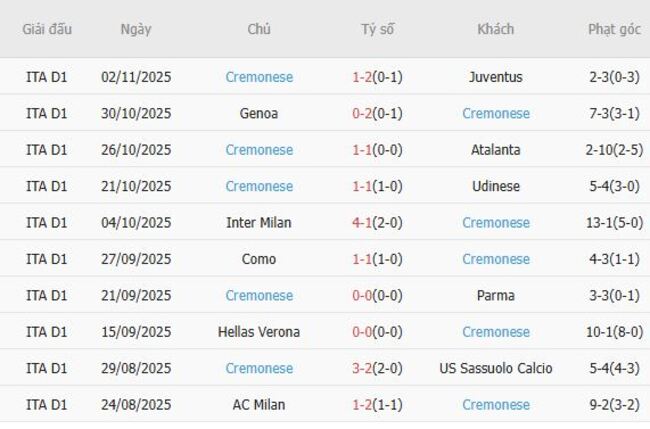This screenshot has width=650, height=429.
Task: Open the Genoa team link
Action: [259, 114]
